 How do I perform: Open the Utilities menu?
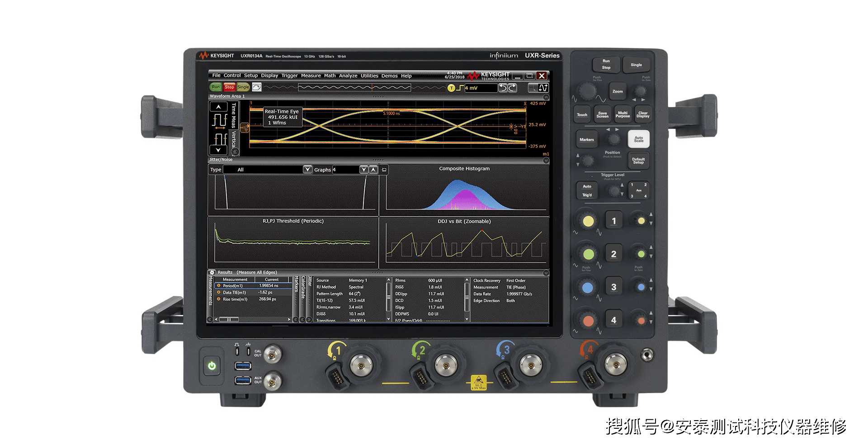369,76
